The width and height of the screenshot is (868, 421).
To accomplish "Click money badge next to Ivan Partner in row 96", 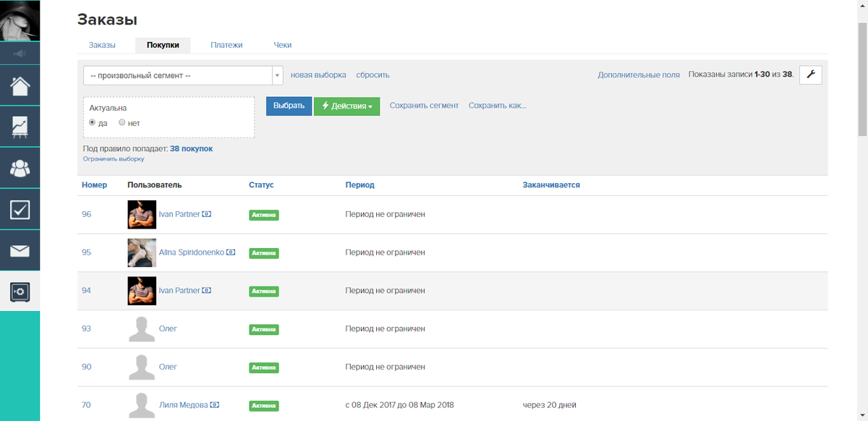I will coord(207,214).
